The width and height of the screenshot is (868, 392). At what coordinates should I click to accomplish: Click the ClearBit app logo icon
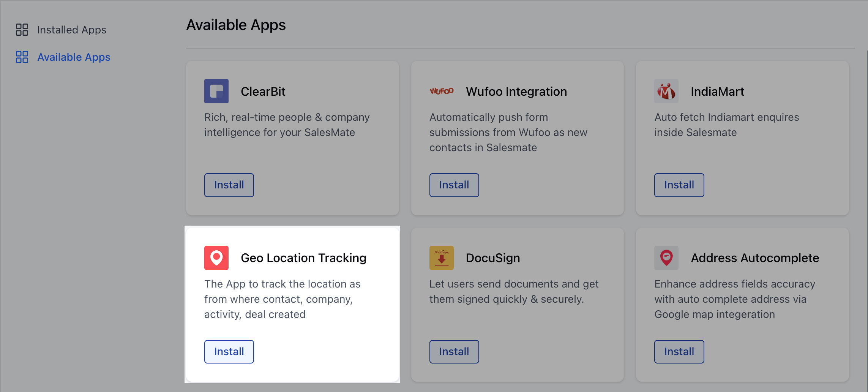pos(216,91)
